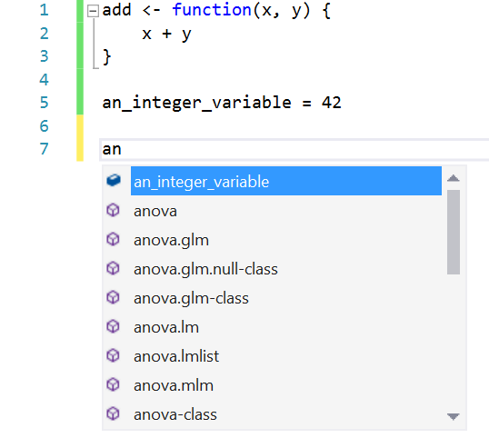
Task: Click the cube icon next to anova.glm.null-class
Action: coord(113,268)
